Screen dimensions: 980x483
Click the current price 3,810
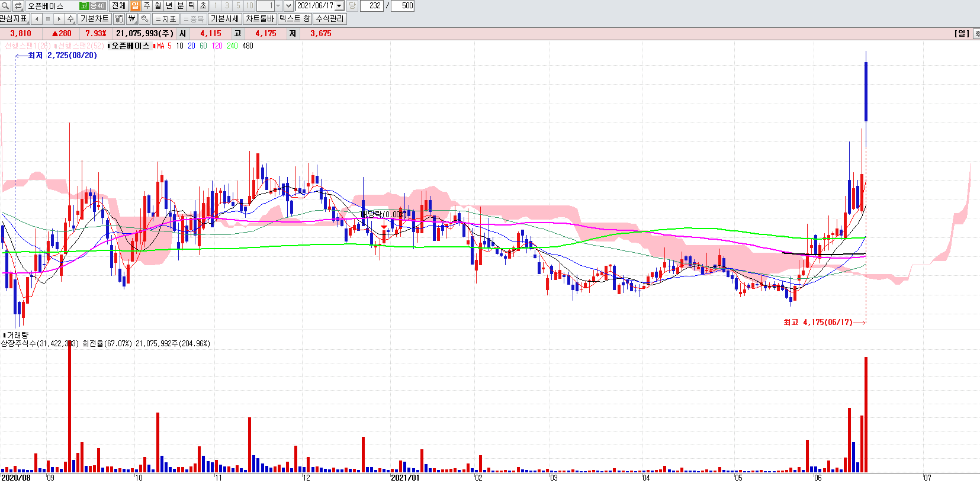pyautogui.click(x=21, y=34)
